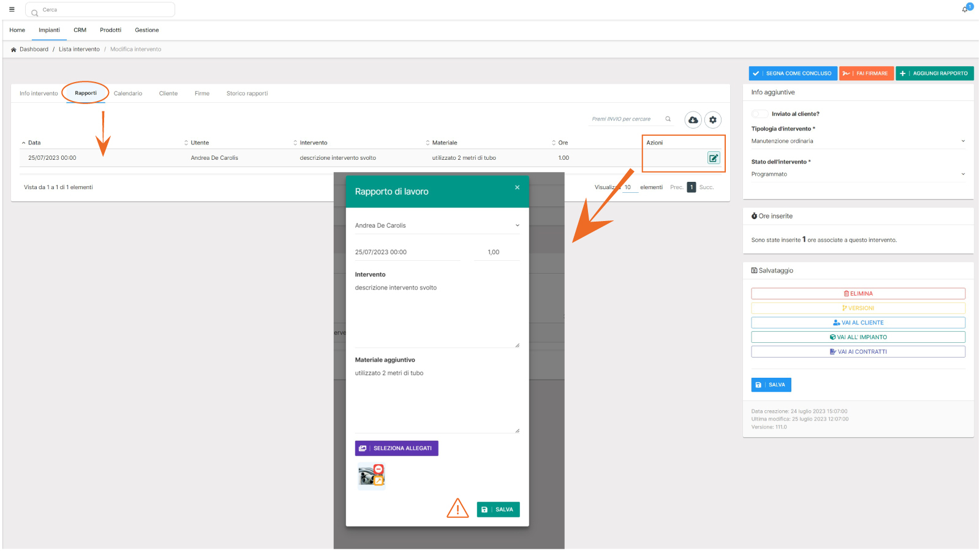Viewport: 980px width, 551px height.
Task: Click the SEGNA COME CONCLUSO button
Action: point(793,73)
